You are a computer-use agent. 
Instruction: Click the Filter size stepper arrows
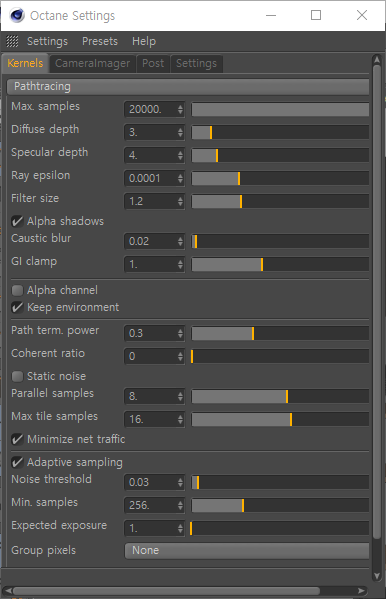[x=180, y=201]
